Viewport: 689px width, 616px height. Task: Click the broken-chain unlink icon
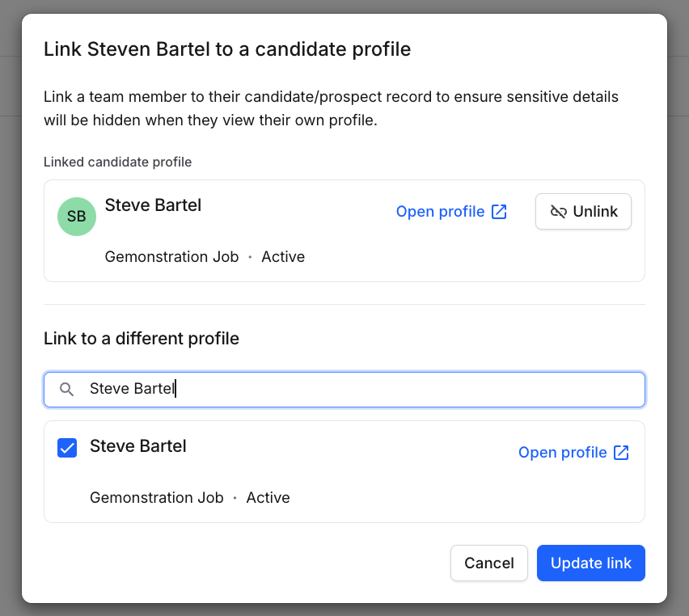558,212
